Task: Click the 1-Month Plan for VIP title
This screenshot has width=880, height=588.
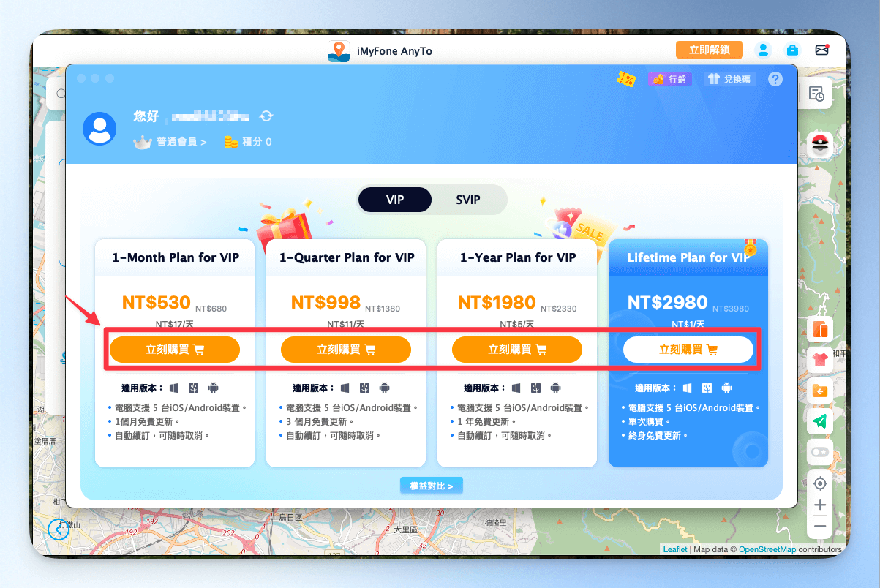Action: (176, 257)
